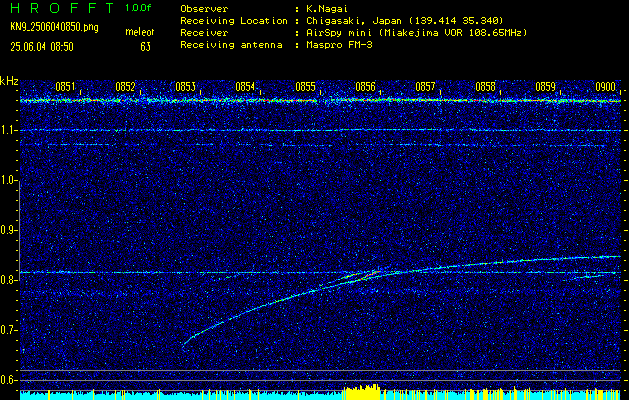This screenshot has height=400, width=629.
Task: Click the 0854 time marker
Action: [245, 87]
